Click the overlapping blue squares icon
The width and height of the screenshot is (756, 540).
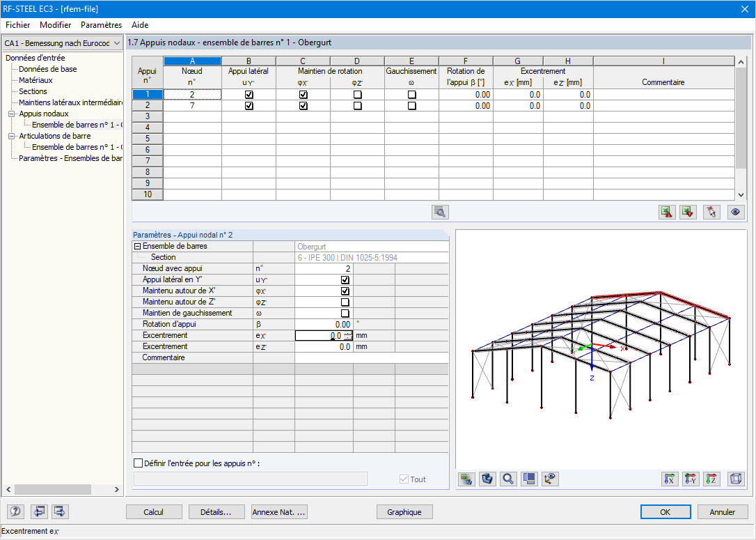coord(529,479)
